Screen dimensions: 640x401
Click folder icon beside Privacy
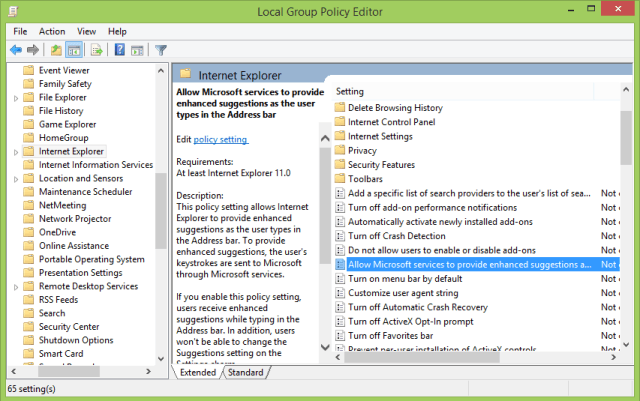(x=340, y=150)
